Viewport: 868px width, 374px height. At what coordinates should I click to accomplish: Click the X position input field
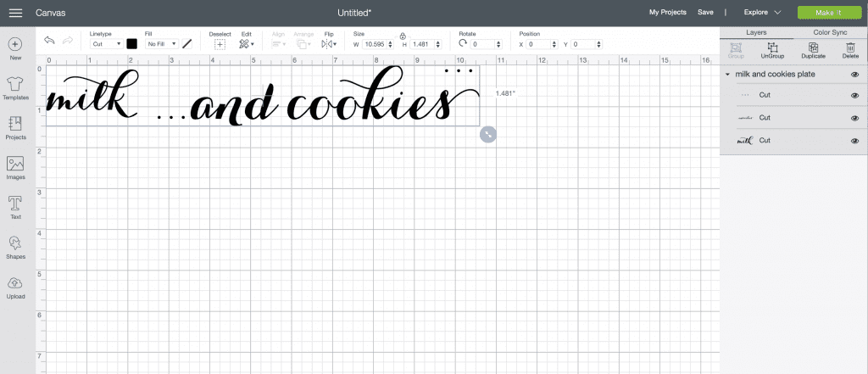(x=539, y=44)
